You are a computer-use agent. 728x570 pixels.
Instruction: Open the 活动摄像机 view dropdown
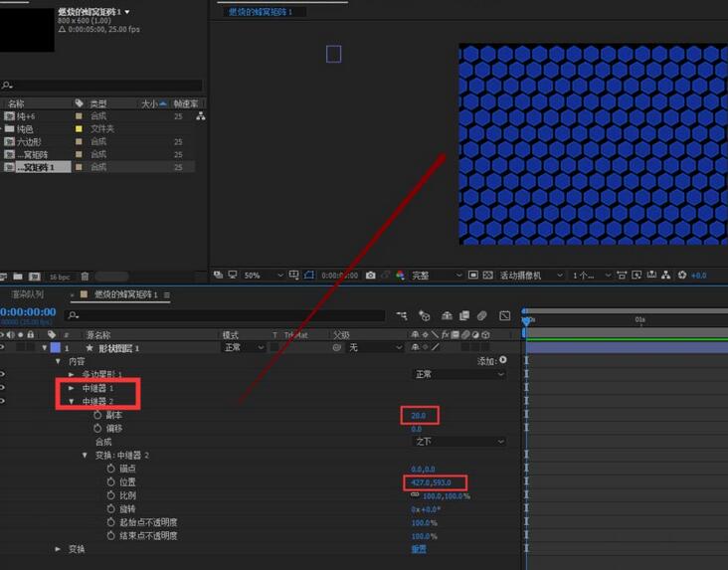(x=531, y=276)
